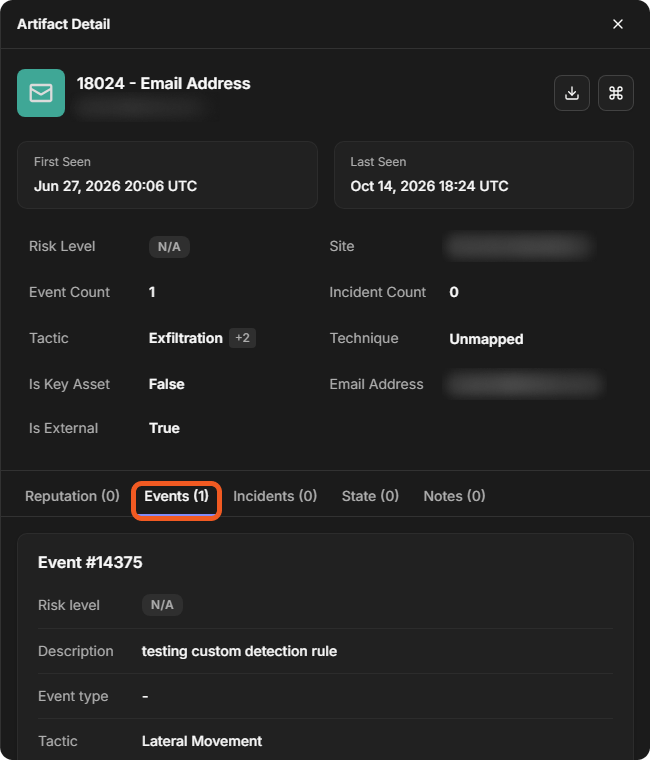
Task: Click 'testing custom detection rule' description
Action: click(239, 651)
